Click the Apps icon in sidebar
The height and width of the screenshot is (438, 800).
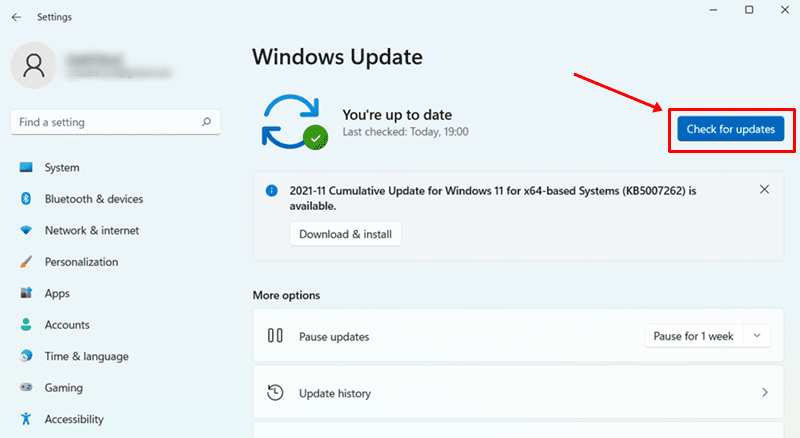(x=26, y=294)
